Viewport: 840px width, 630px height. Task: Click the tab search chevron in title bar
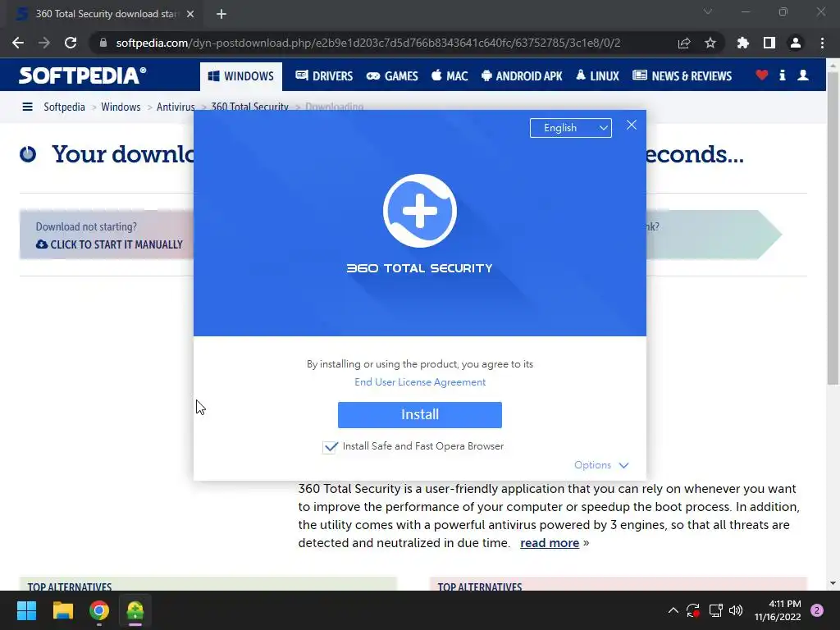click(x=708, y=11)
